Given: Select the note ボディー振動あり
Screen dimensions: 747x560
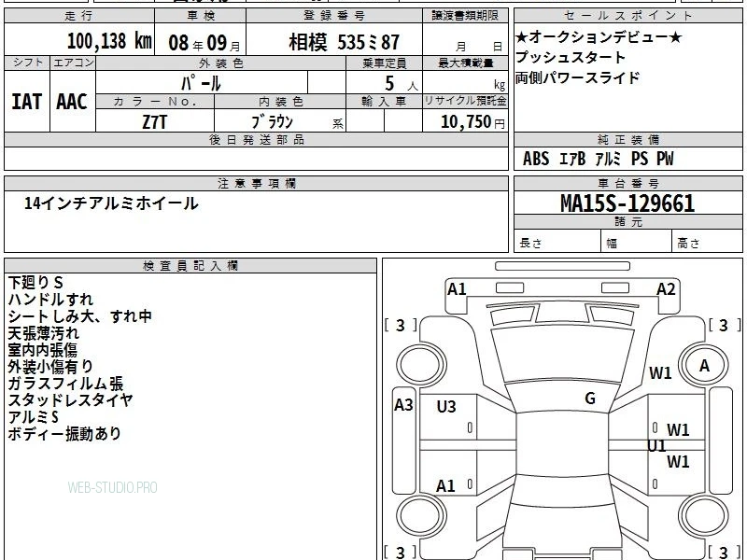Looking at the screenshot, I should click(x=64, y=434).
